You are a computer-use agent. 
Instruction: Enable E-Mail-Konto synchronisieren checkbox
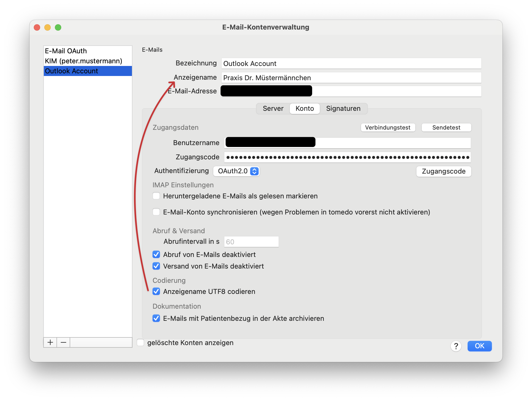pos(156,212)
